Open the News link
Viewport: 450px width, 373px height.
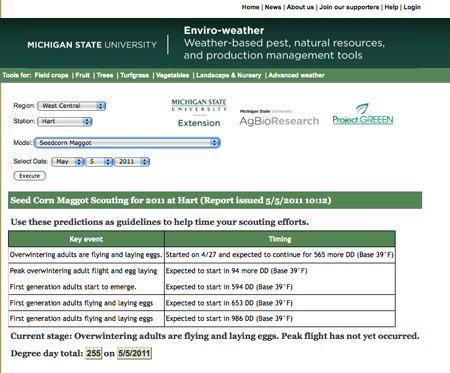(x=273, y=7)
